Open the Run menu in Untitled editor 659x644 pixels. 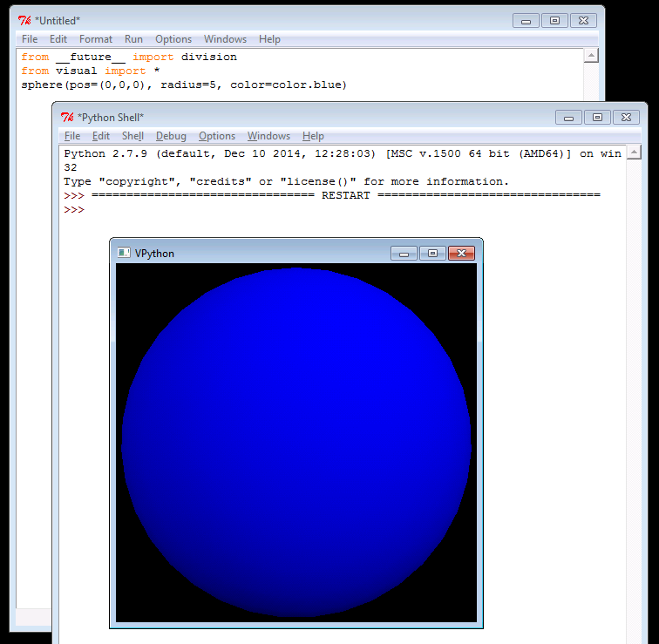[133, 39]
